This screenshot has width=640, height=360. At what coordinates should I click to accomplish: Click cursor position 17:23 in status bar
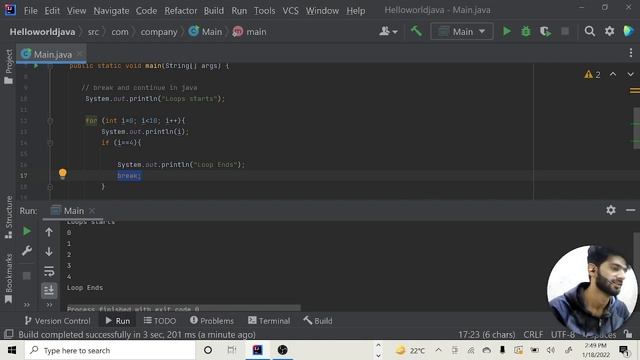(x=487, y=335)
